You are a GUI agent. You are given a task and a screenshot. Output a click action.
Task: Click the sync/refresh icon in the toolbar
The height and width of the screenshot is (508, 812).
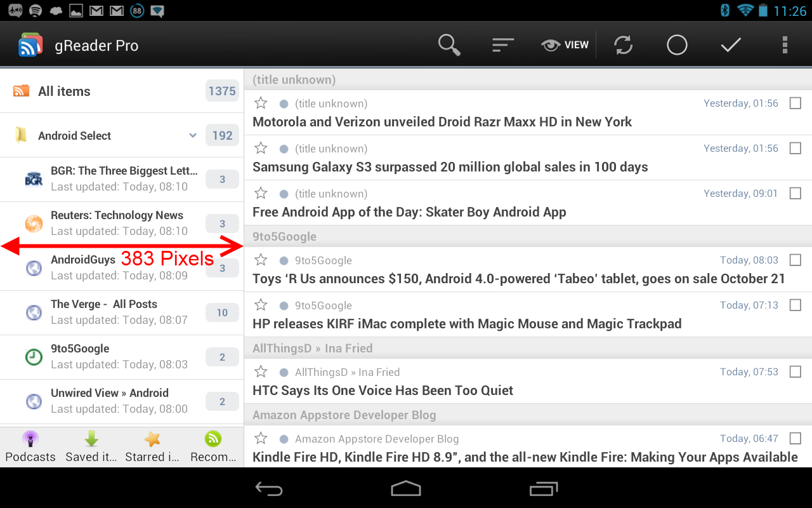click(x=622, y=44)
